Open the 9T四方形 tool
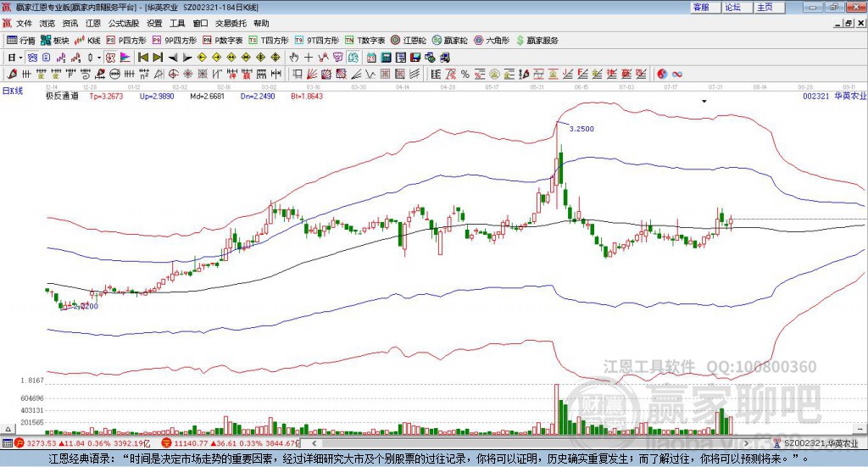This screenshot has height=467, width=868. coord(316,41)
